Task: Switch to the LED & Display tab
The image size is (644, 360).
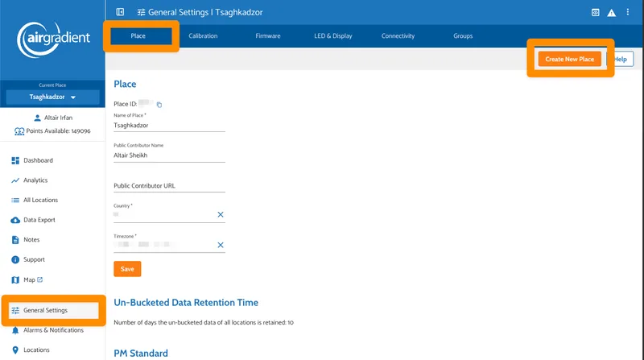Action: (333, 35)
